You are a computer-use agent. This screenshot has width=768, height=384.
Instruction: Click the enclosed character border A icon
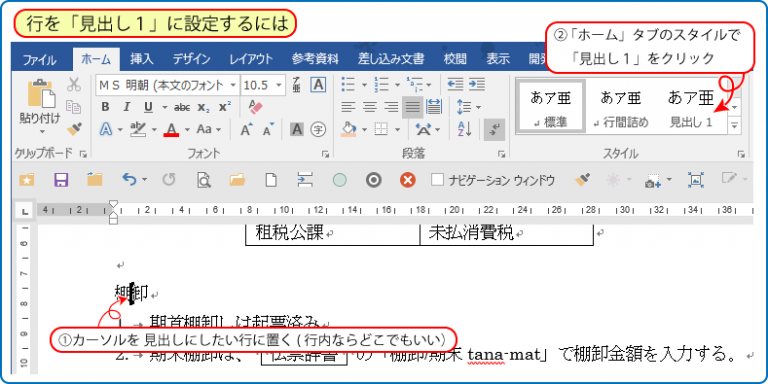click(319, 85)
